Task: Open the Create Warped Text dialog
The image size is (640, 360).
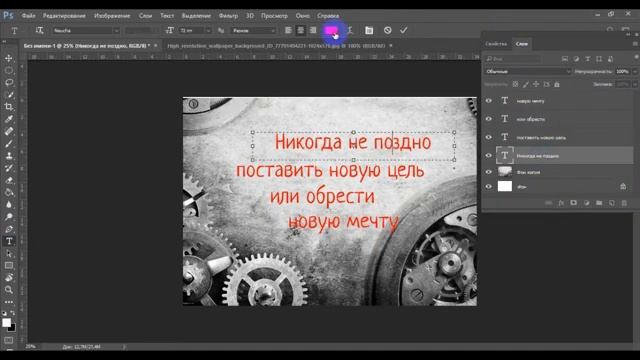Action: pos(350,30)
